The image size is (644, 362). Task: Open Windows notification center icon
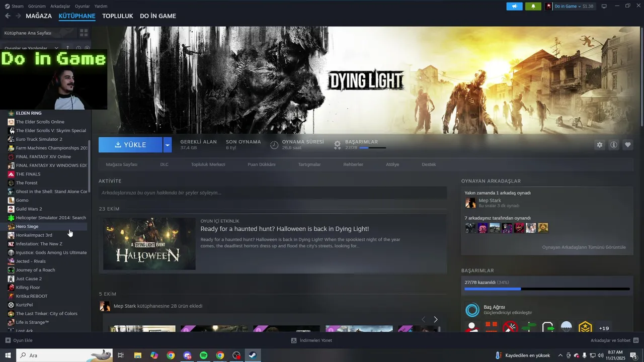pyautogui.click(x=633, y=355)
